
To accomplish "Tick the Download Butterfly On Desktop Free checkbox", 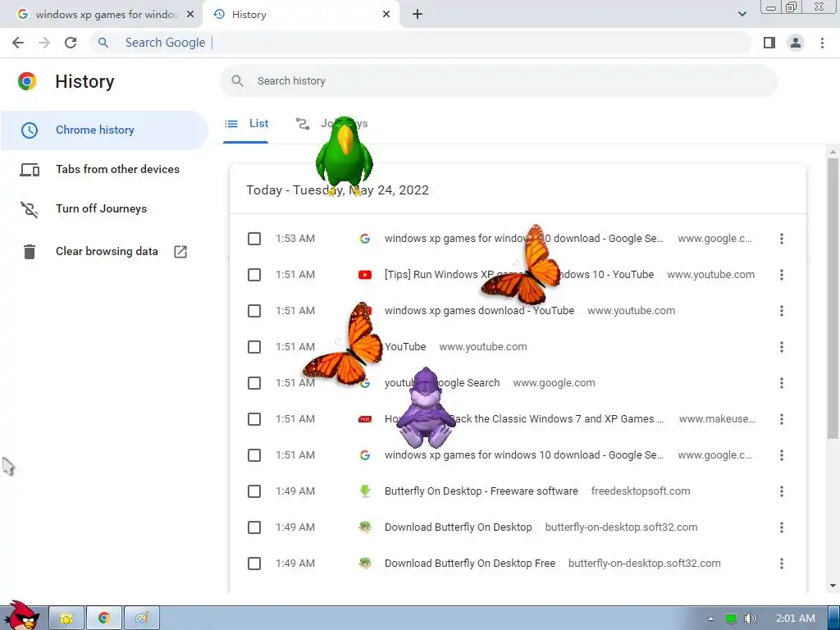I will pyautogui.click(x=254, y=564).
